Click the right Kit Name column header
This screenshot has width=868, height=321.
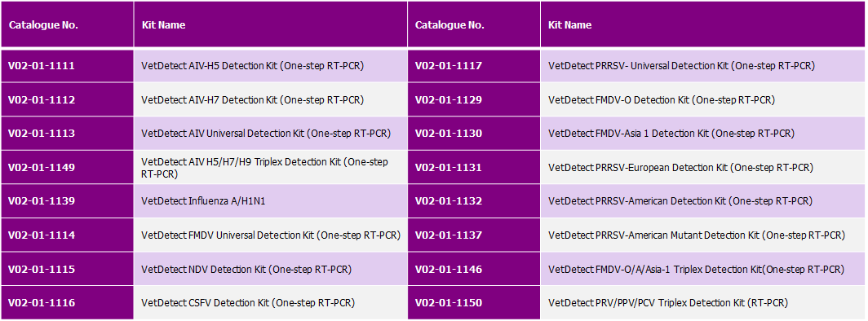coord(569,25)
